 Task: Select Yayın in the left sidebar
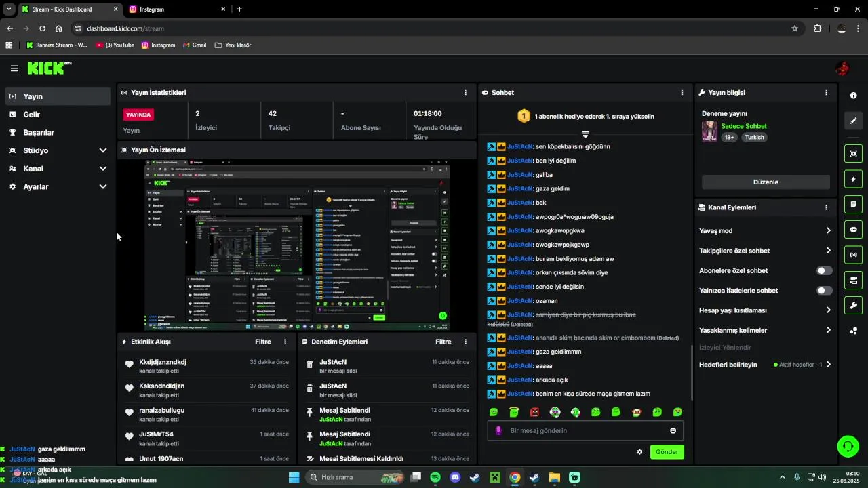(58, 96)
